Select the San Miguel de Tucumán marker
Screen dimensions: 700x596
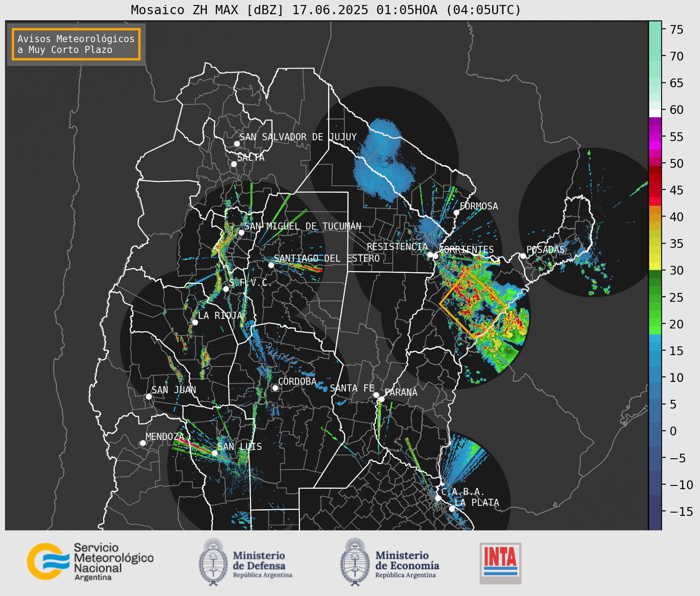[241, 232]
